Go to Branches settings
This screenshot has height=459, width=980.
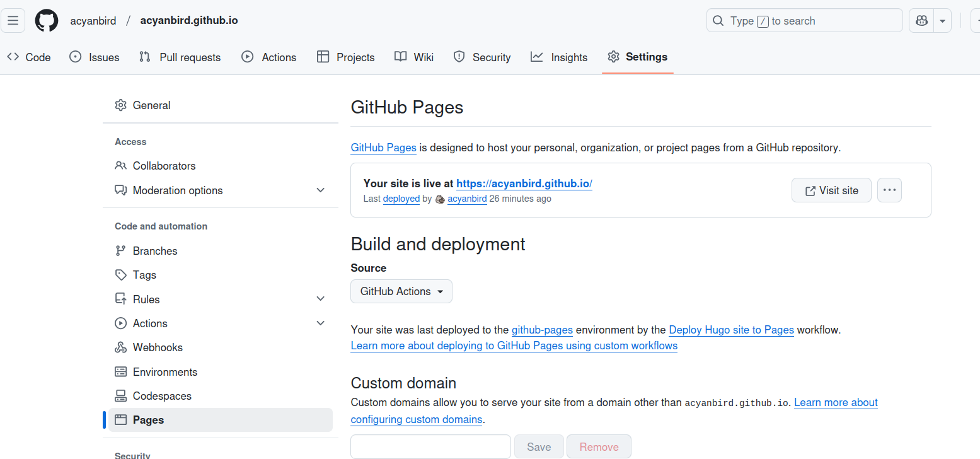(x=221, y=251)
